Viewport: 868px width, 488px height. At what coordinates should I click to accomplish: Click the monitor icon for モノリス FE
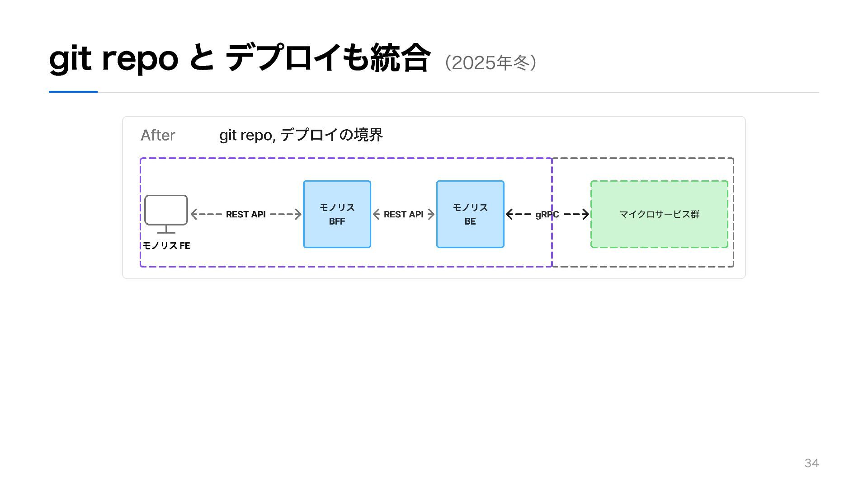point(166,214)
